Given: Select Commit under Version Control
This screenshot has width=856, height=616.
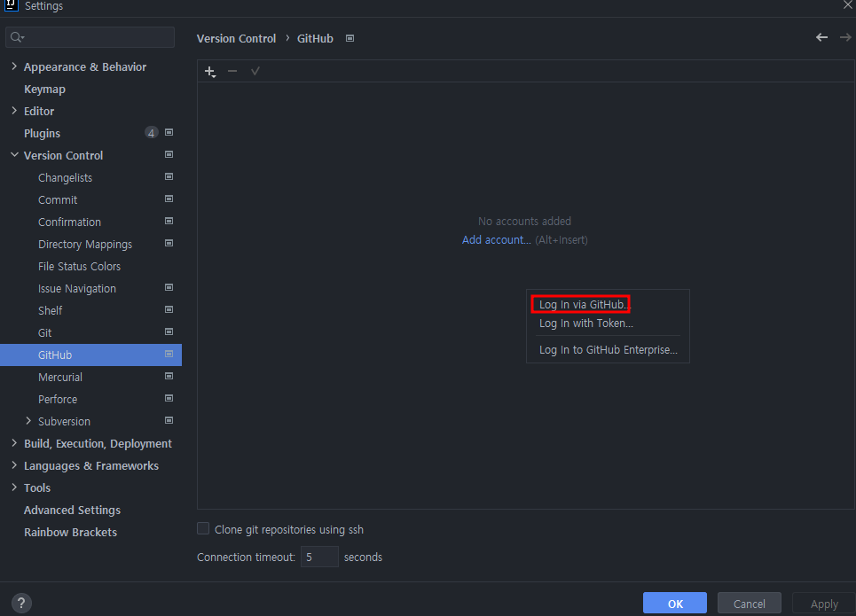Looking at the screenshot, I should pos(58,199).
